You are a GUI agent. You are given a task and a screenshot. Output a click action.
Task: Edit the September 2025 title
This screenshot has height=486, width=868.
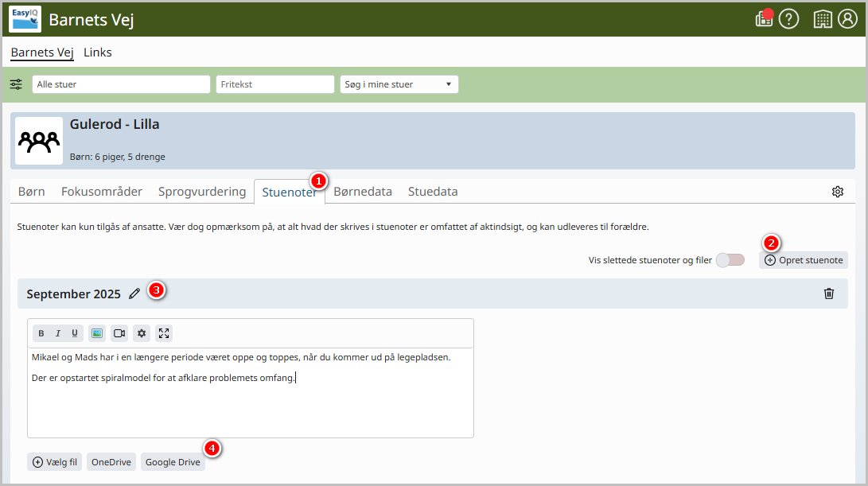tap(134, 294)
